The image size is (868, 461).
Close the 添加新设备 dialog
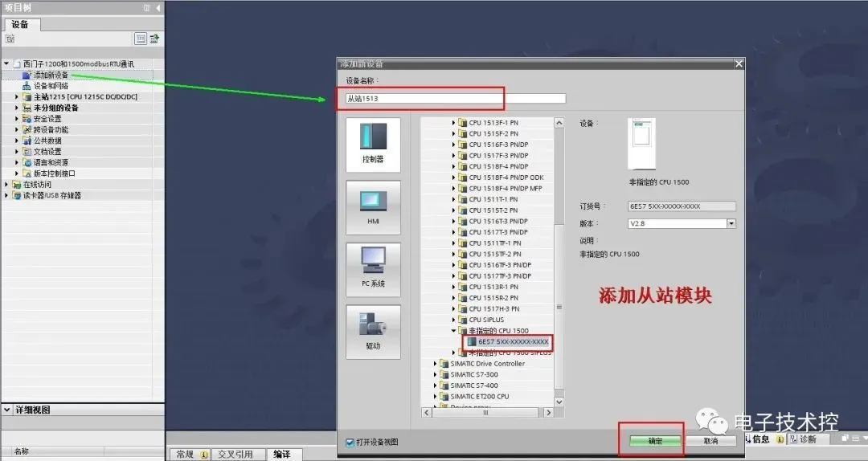click(x=739, y=63)
